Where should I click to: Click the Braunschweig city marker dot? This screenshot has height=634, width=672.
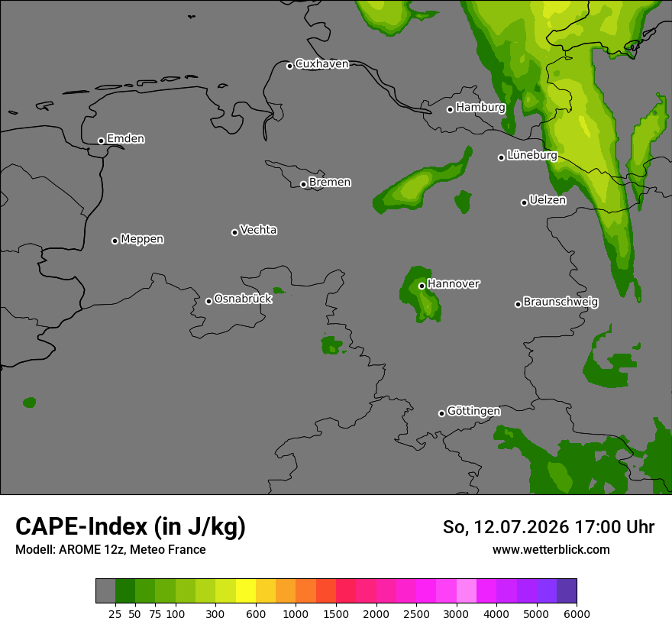click(519, 304)
